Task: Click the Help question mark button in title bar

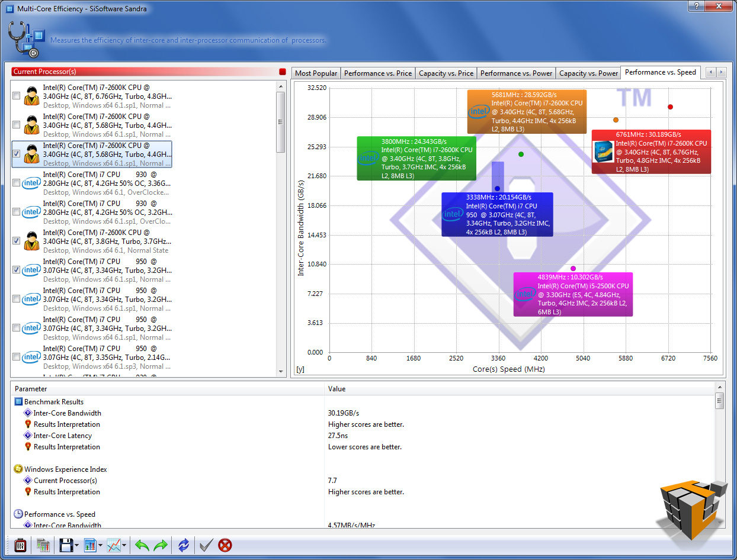Action: 697,5
